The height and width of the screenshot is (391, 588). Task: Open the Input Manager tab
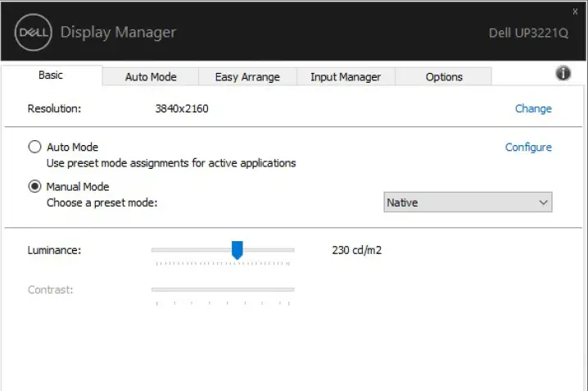point(346,77)
